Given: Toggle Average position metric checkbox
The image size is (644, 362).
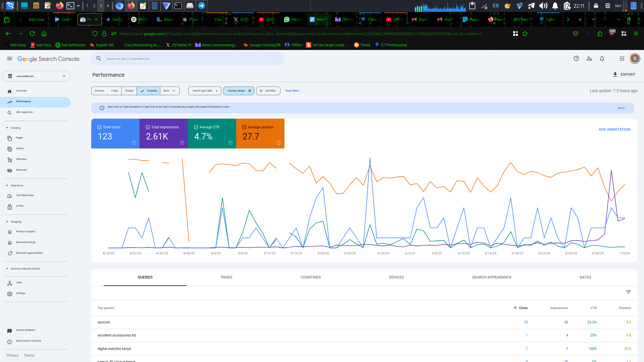Looking at the screenshot, I should point(244,127).
